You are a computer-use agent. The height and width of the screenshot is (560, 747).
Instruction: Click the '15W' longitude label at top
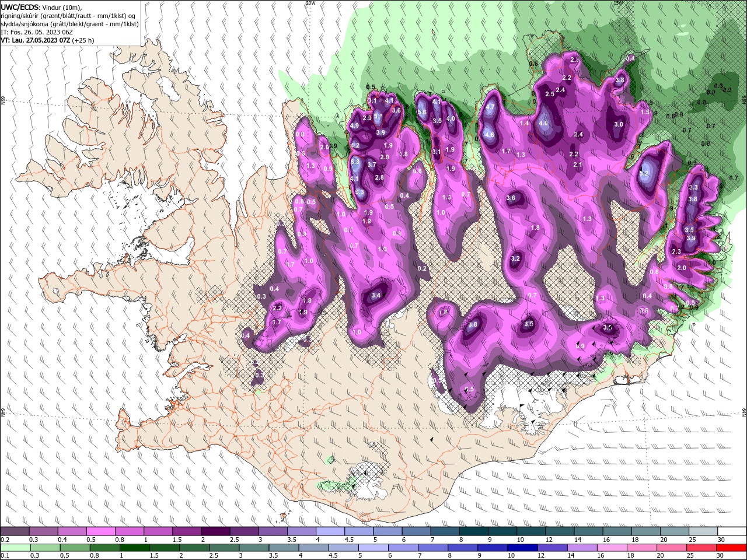619,3
